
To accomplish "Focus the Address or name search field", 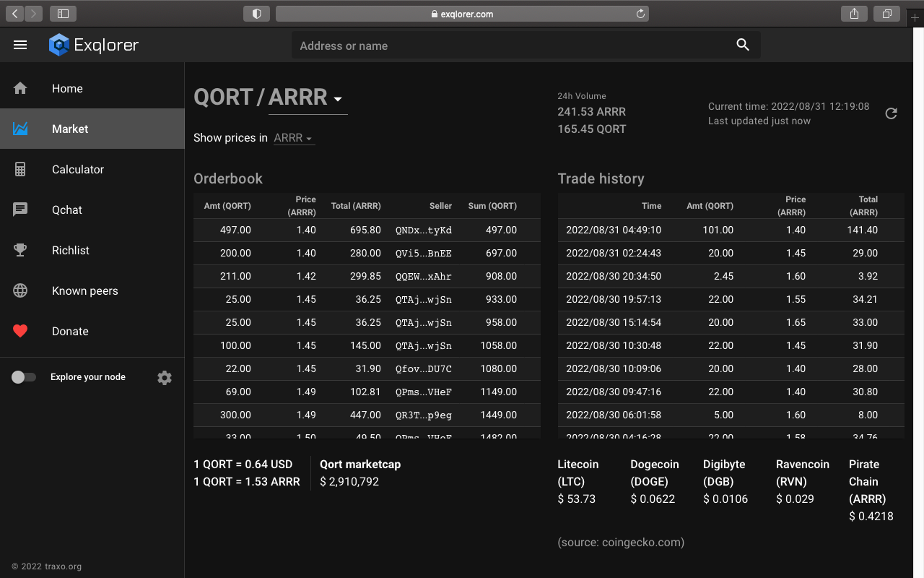I will (x=513, y=46).
